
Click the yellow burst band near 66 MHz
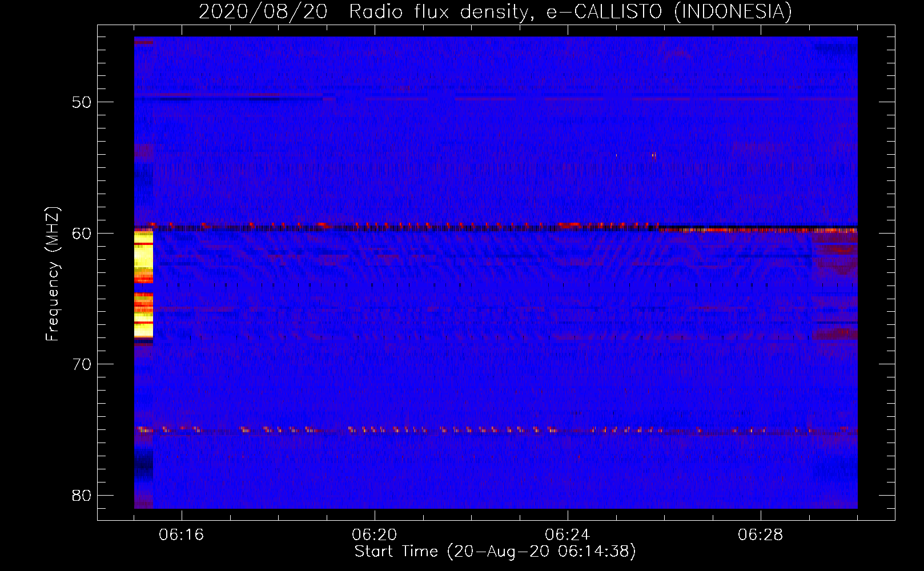coord(143,316)
